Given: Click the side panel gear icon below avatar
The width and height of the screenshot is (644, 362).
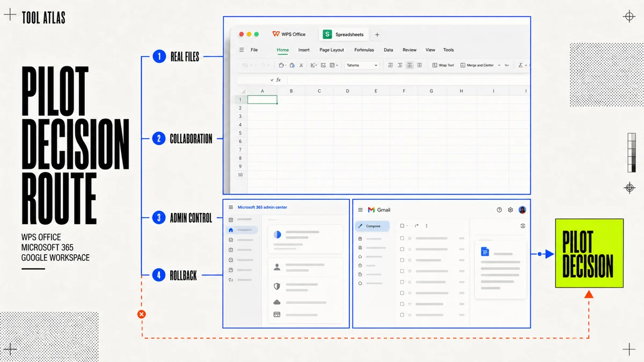Looking at the screenshot, I should coord(523,226).
